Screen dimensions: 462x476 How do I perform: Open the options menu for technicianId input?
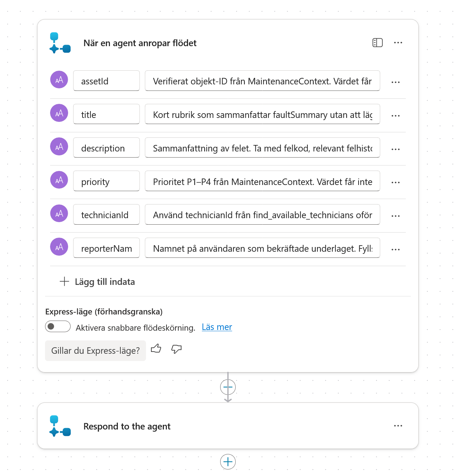coord(395,216)
